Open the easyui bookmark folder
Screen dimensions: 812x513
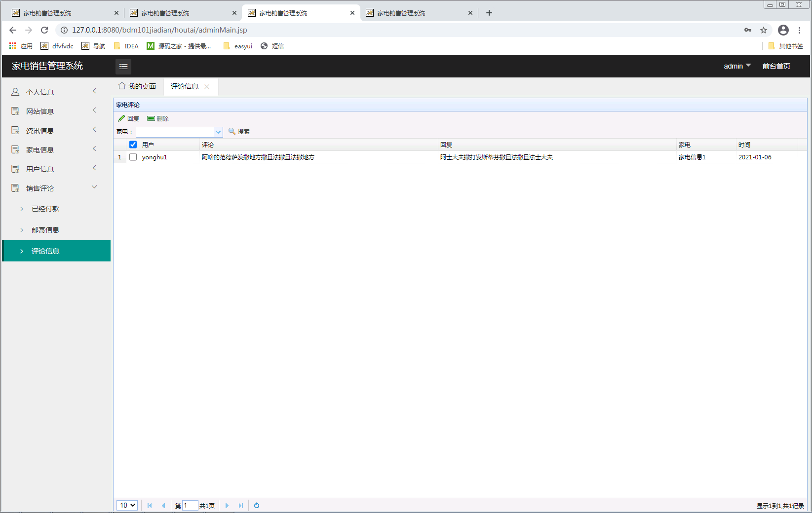pos(238,46)
